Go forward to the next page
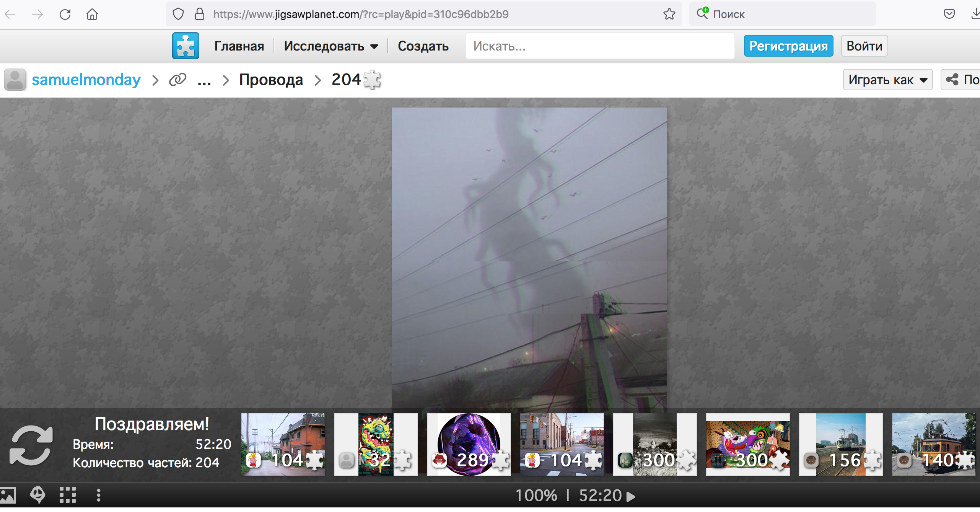 (x=37, y=15)
